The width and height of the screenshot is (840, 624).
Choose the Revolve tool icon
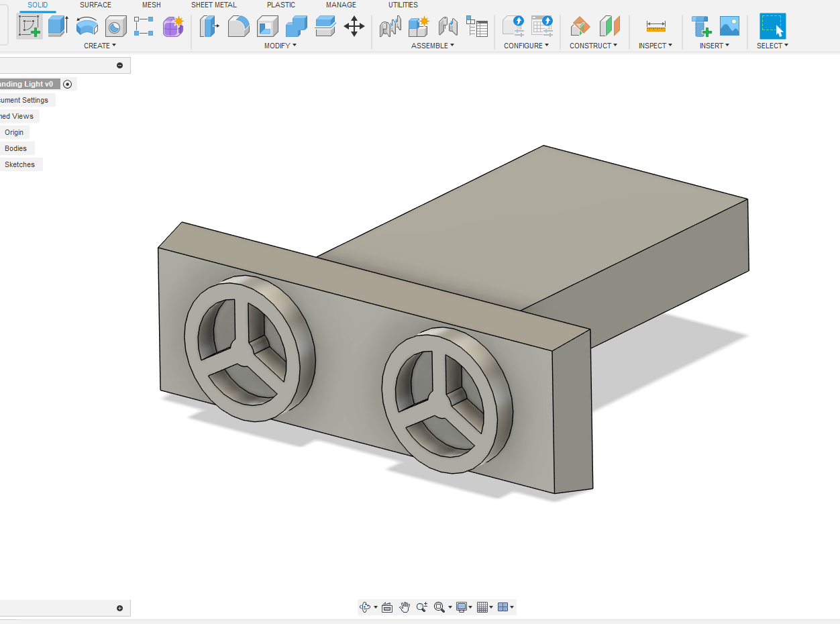[87, 26]
